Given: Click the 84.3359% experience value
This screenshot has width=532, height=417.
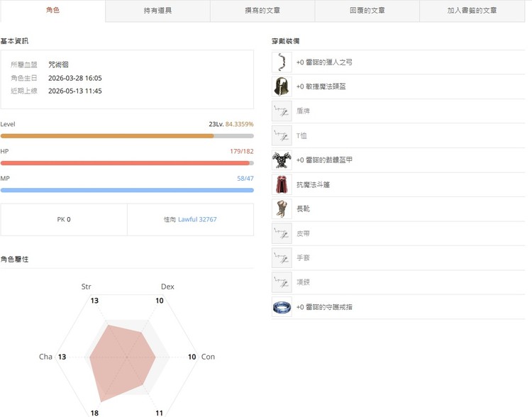Looking at the screenshot, I should point(239,124).
